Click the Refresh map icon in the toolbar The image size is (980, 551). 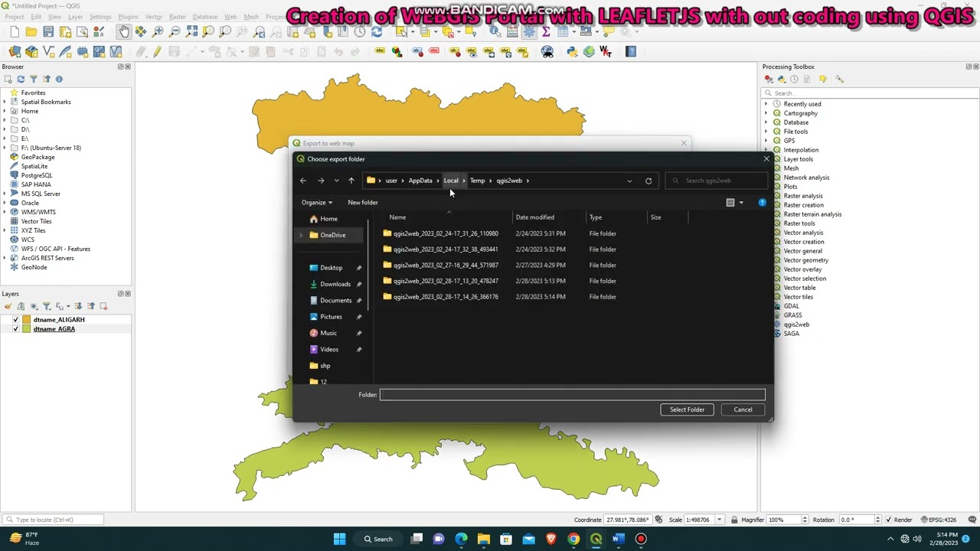tap(377, 31)
